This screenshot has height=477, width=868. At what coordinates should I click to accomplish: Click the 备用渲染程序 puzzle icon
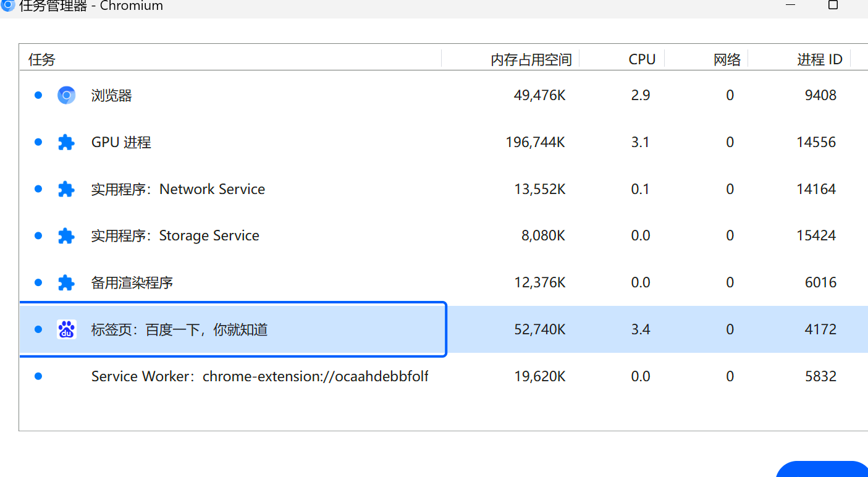click(66, 282)
